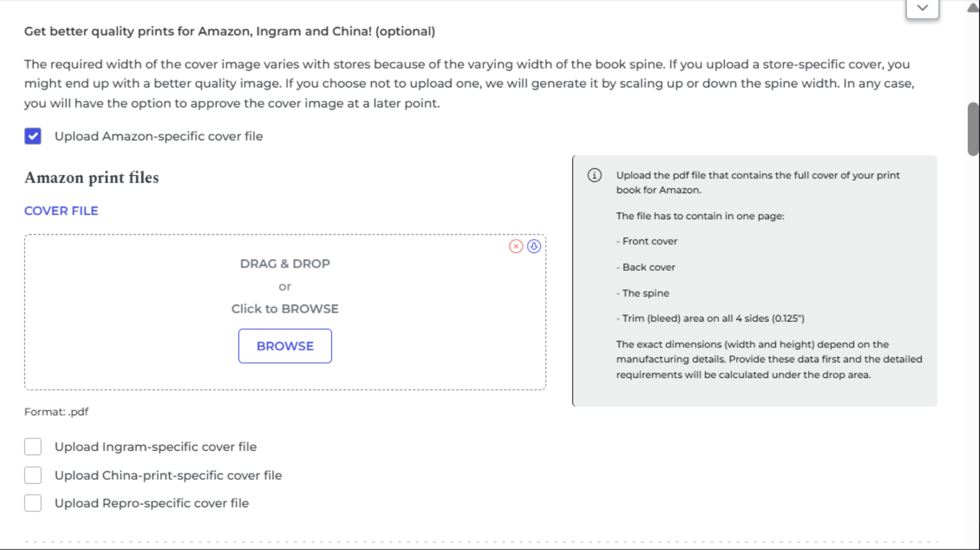
Task: Collapse section with top-right chevron button
Action: [923, 8]
